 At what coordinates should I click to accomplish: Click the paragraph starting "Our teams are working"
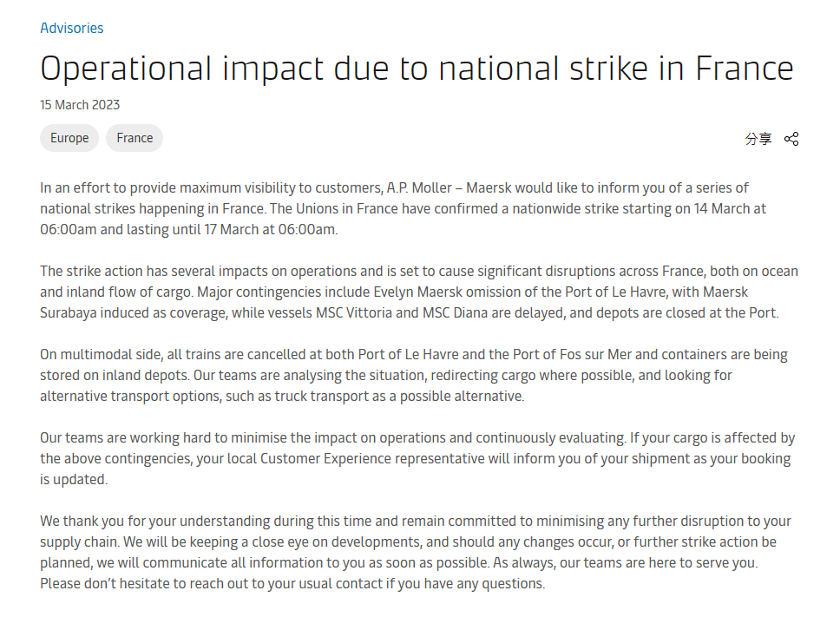pyautogui.click(x=417, y=458)
